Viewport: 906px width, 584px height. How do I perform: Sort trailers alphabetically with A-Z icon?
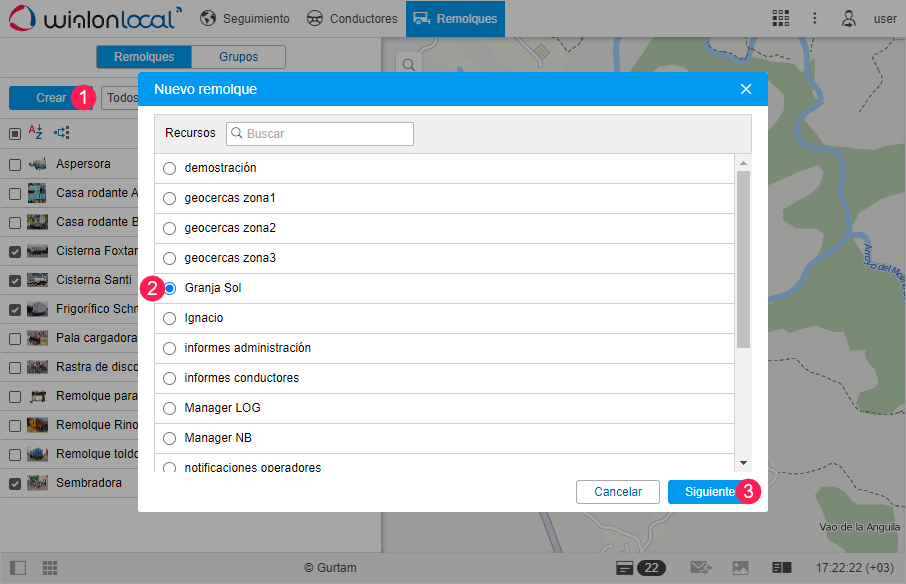click(36, 132)
